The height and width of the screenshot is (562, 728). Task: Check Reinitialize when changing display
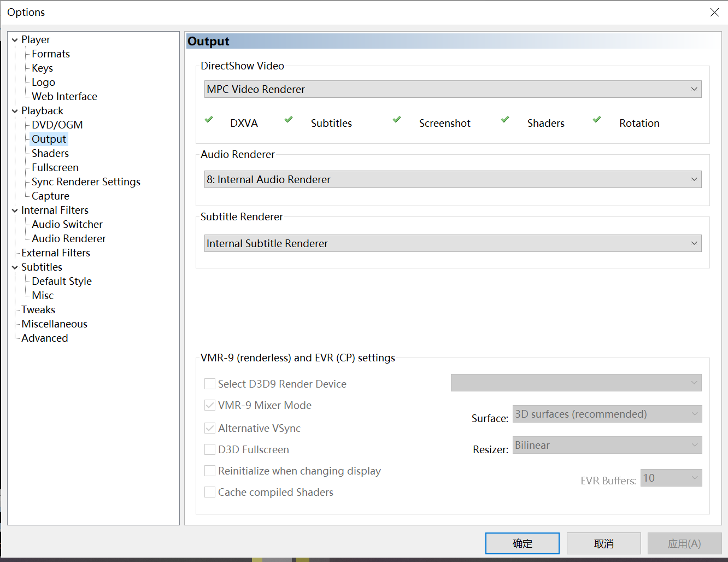(210, 470)
